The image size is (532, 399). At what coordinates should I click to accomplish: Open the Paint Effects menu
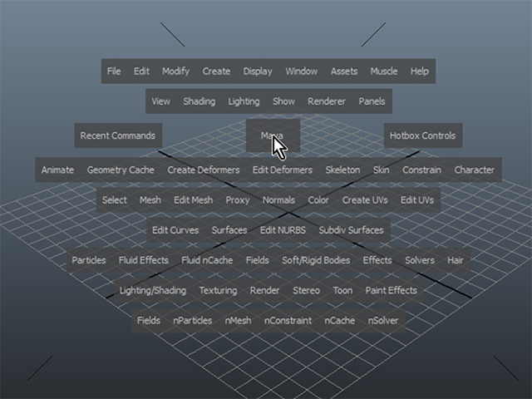tap(392, 291)
